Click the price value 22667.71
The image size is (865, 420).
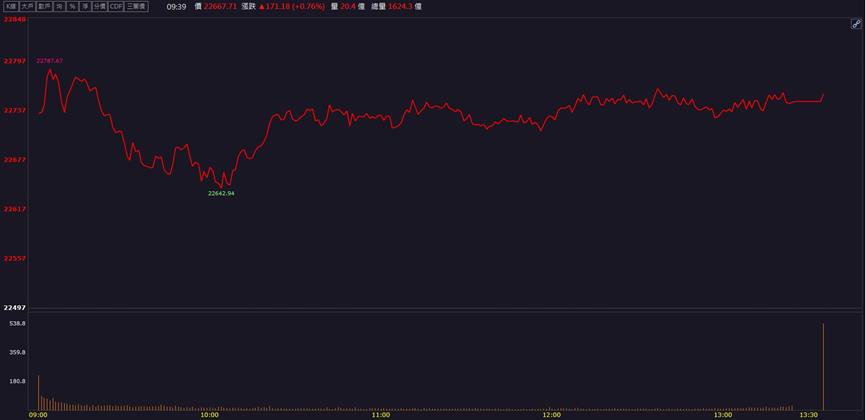tap(220, 7)
